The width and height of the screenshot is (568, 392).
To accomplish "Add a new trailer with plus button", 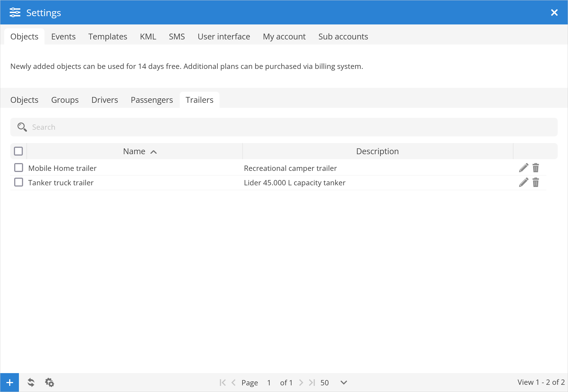I will (9, 383).
